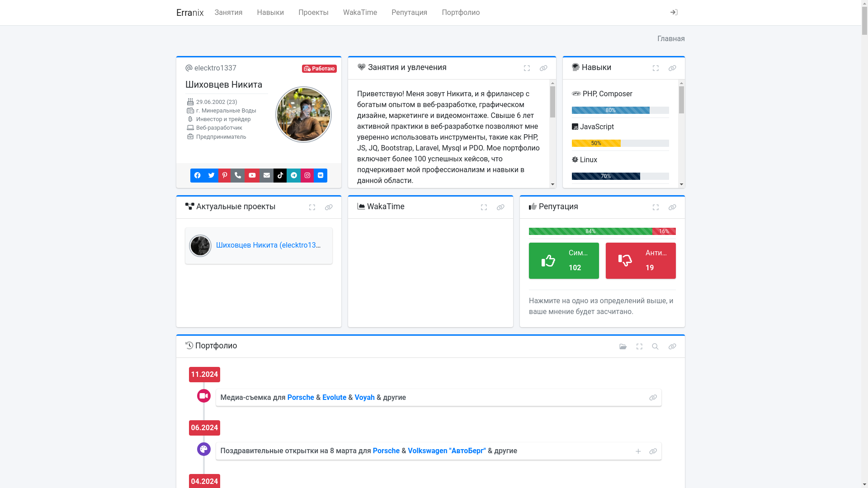868x488 pixels.
Task: Open Porsche link in Поздравительные открытки entry
Action: coord(386,451)
